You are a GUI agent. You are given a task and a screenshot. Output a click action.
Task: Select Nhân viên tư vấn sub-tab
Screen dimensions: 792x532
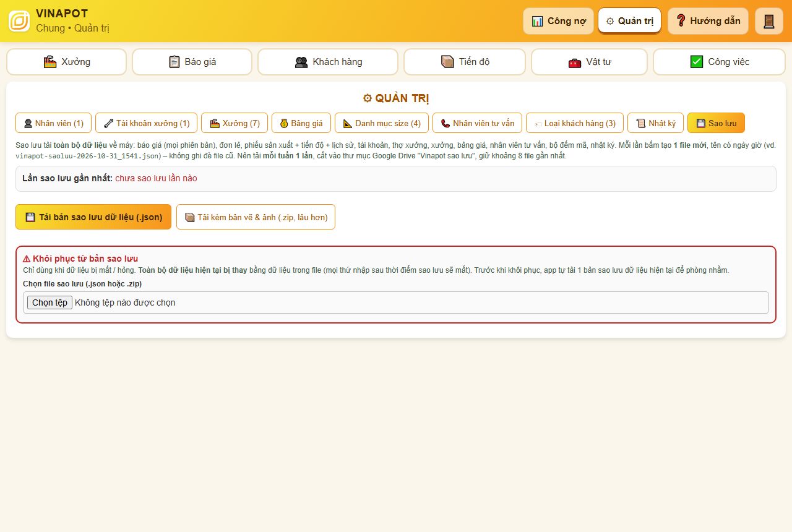[477, 123]
